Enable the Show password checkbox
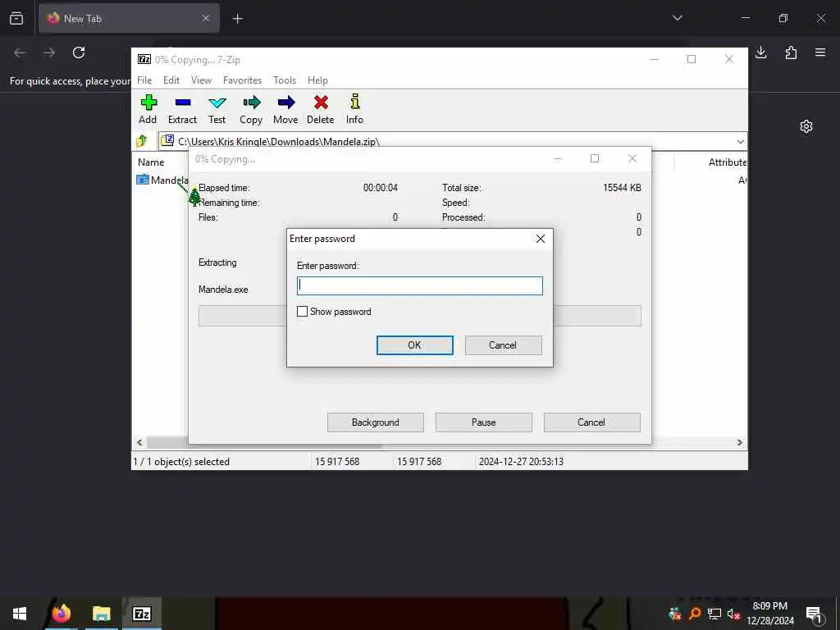Screen dimensions: 840x630 point(302,312)
